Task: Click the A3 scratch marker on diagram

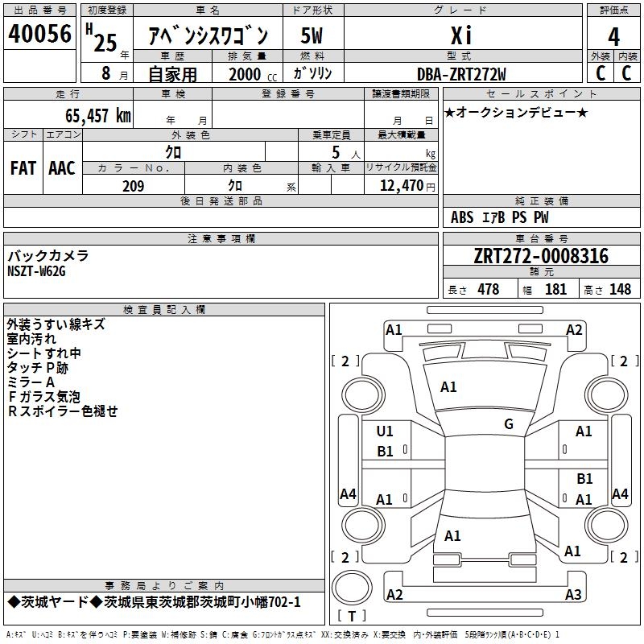Action: (x=572, y=594)
